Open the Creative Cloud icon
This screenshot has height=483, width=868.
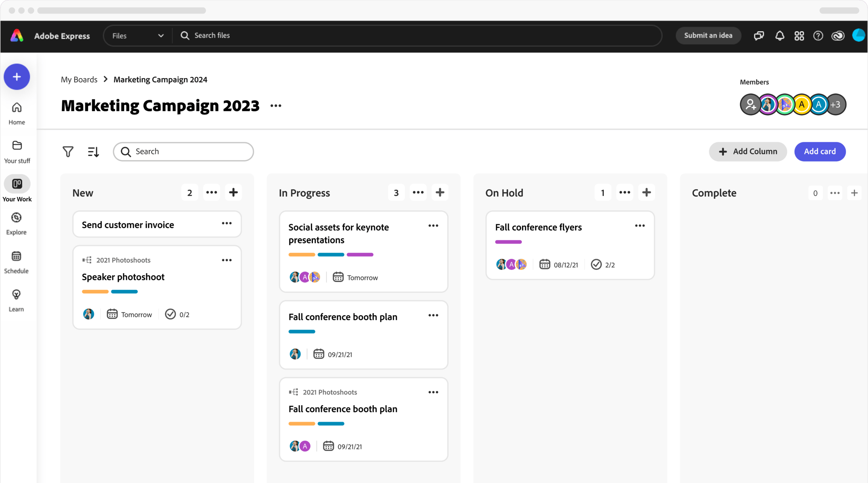838,35
